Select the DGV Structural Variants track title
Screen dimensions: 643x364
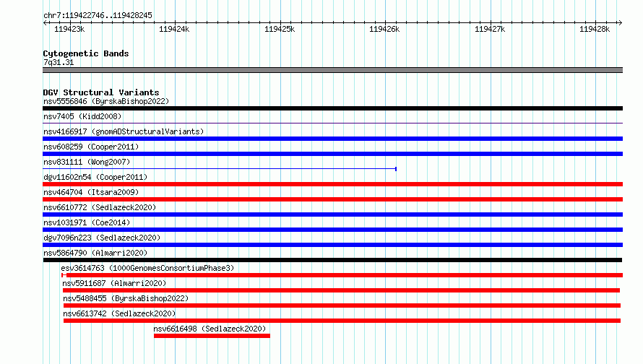click(x=101, y=92)
